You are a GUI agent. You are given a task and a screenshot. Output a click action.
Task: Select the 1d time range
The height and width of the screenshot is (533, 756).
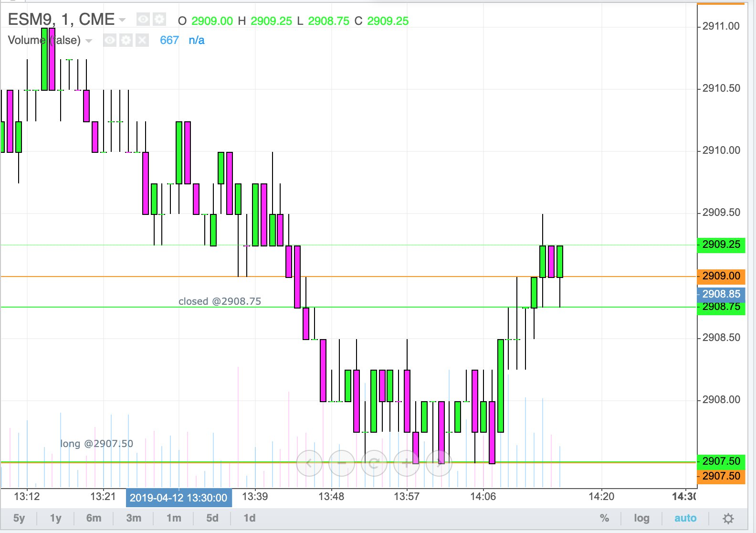tap(250, 518)
